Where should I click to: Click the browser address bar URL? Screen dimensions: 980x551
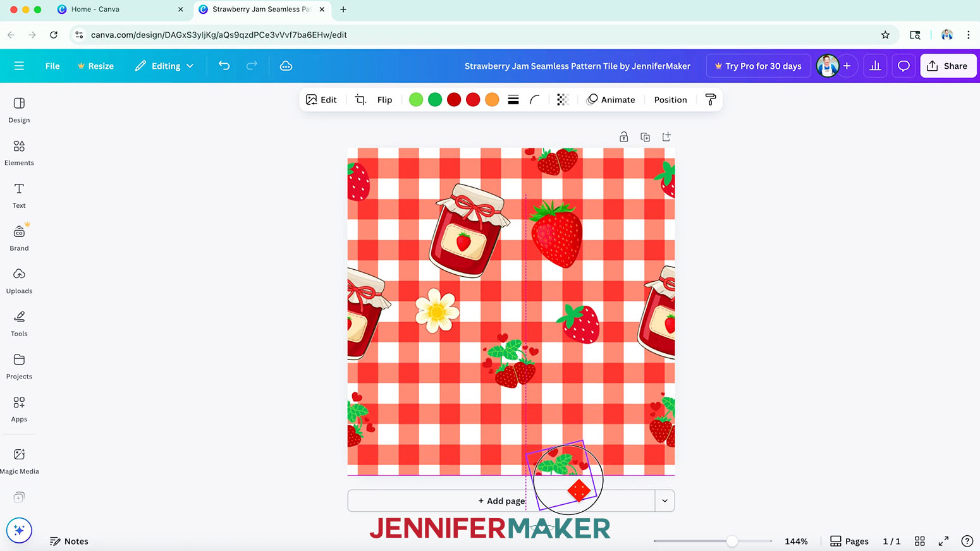219,35
